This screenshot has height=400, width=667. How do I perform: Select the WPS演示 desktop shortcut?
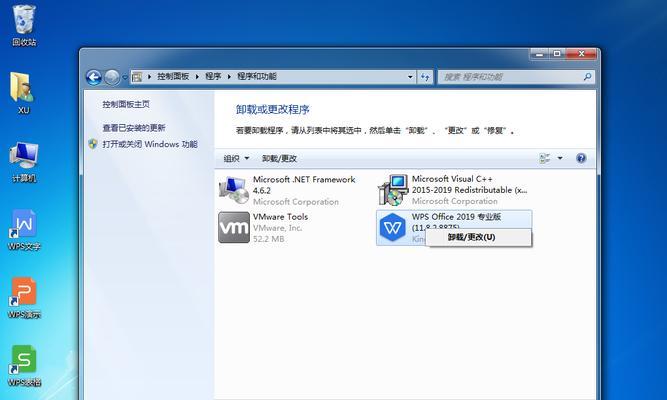(x=24, y=298)
